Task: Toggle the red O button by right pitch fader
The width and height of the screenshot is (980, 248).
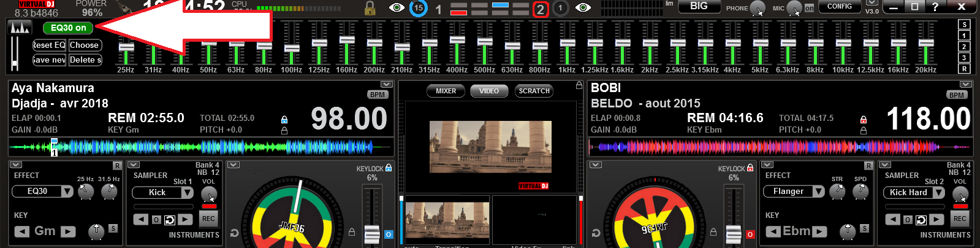Action: [x=750, y=234]
